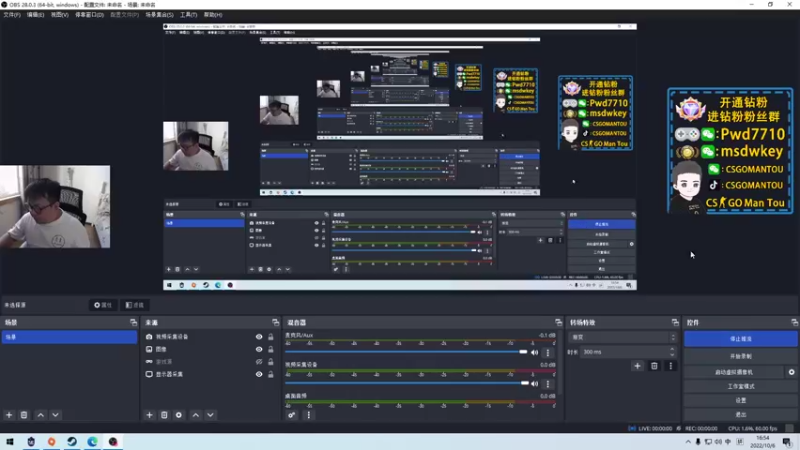Undock the Sources panel with float icon
This screenshot has height=450, width=800.
click(276, 322)
